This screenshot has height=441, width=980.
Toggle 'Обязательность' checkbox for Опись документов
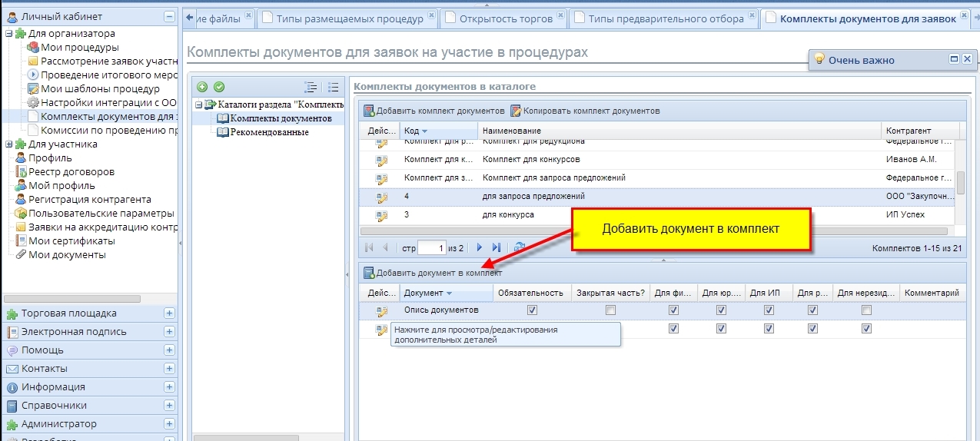(x=532, y=310)
